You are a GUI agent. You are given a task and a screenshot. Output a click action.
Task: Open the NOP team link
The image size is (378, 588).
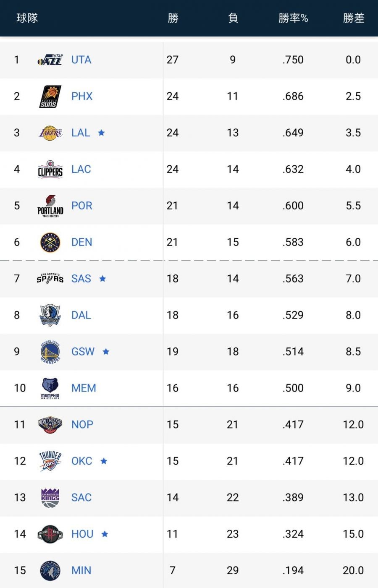click(82, 425)
